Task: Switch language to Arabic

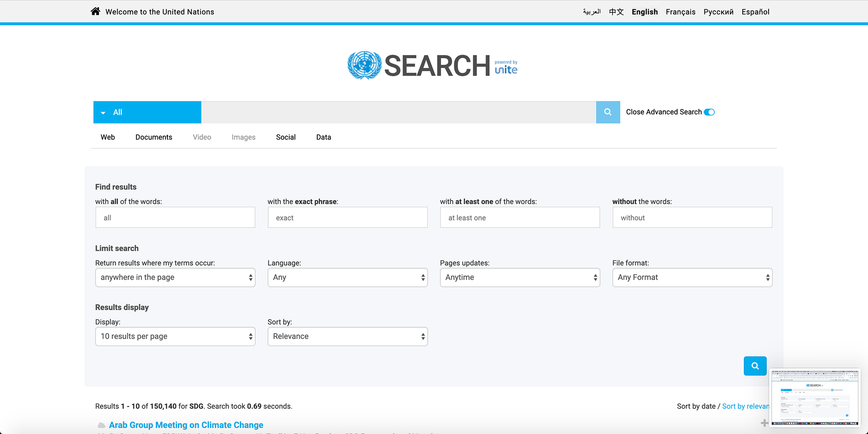Action: click(x=591, y=12)
